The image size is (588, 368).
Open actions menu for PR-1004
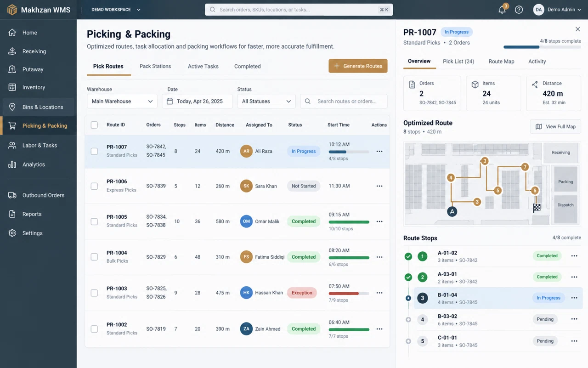coord(379,257)
